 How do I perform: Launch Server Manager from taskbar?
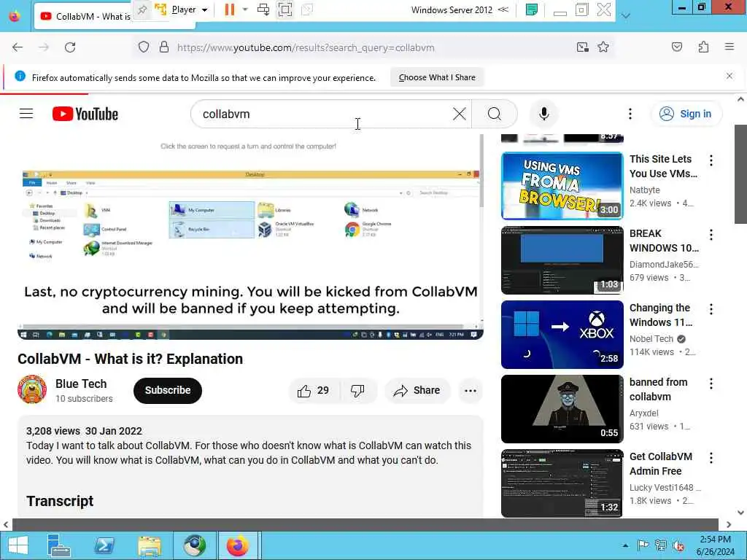point(58,545)
